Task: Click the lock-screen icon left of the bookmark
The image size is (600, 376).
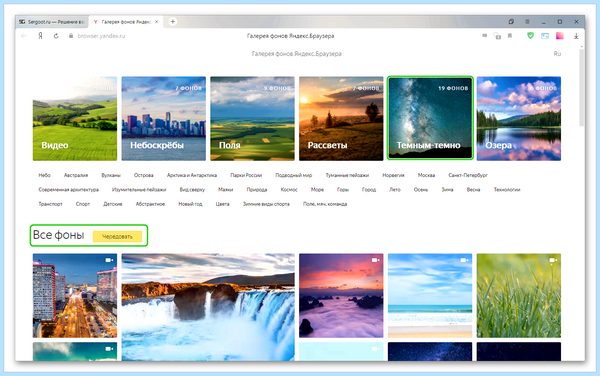Action: pos(497,36)
